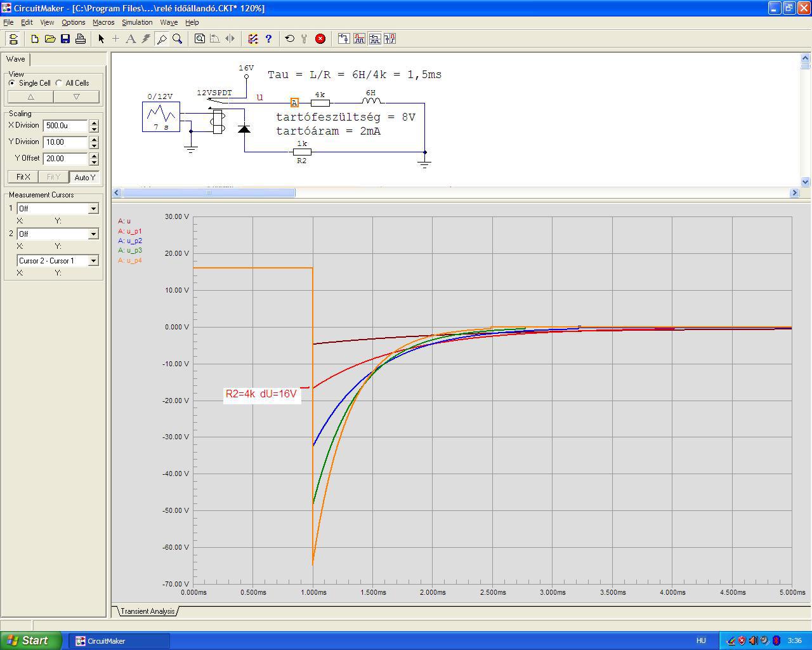Select the Probe tool
Screen dimensions: 812x650
[162, 39]
